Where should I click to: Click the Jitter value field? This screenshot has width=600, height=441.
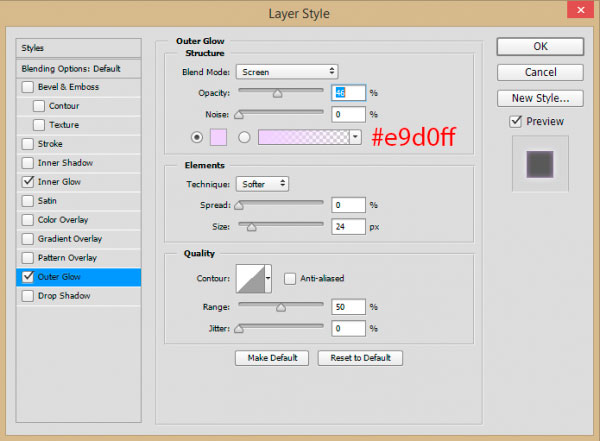[348, 328]
